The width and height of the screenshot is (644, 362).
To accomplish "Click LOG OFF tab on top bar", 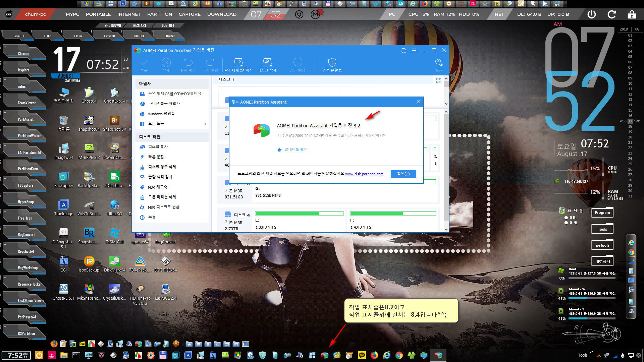I will tap(168, 25).
